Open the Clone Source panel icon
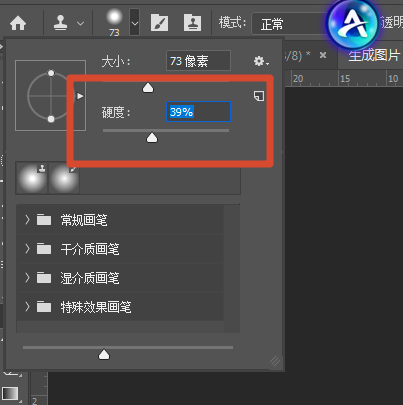Viewport: 403px width, 405px height. click(x=192, y=23)
